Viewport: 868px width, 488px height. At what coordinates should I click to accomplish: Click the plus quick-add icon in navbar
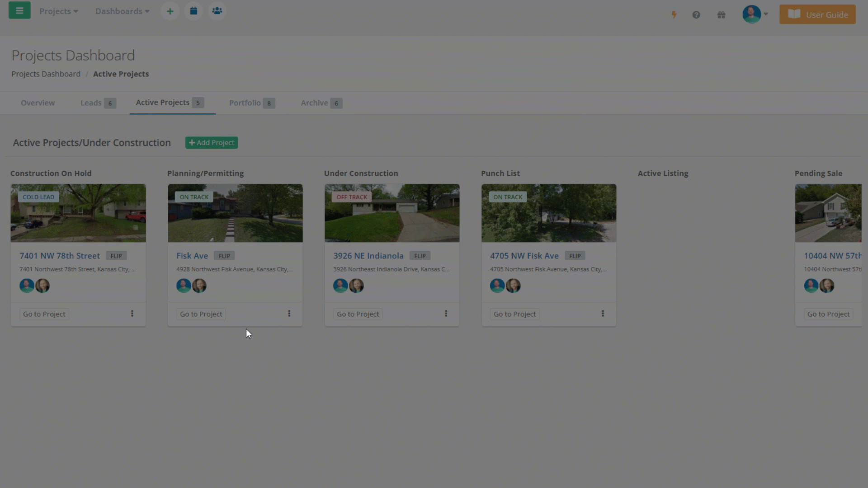[170, 11]
